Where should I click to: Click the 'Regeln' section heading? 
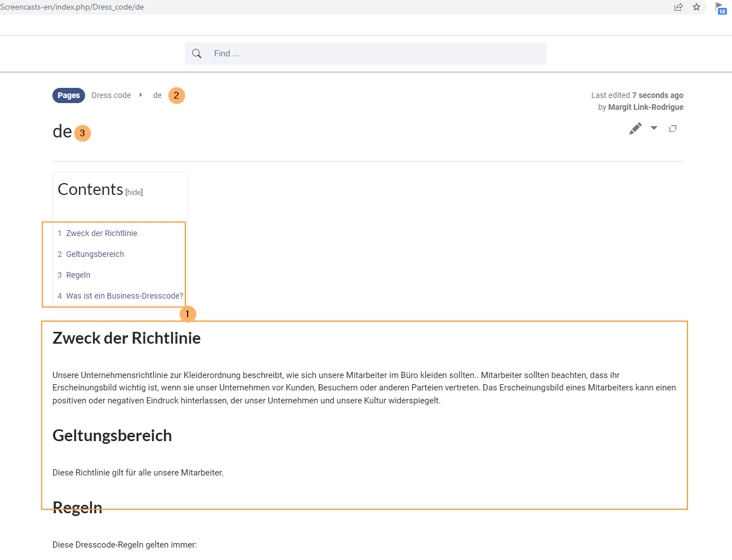pos(77,508)
